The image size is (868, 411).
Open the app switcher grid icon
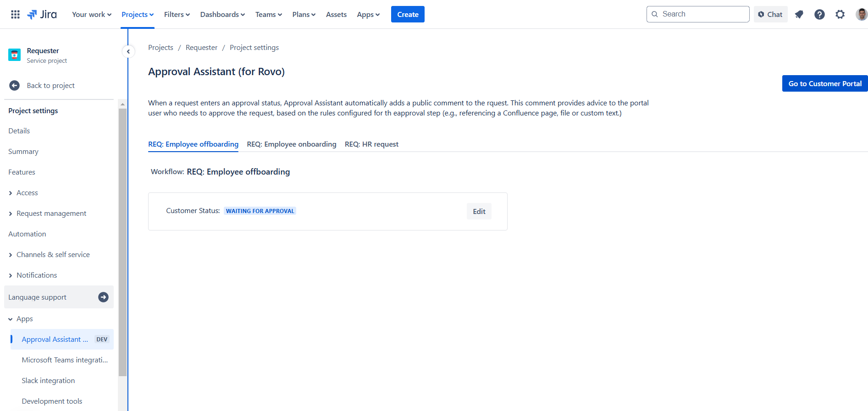pyautogui.click(x=15, y=14)
